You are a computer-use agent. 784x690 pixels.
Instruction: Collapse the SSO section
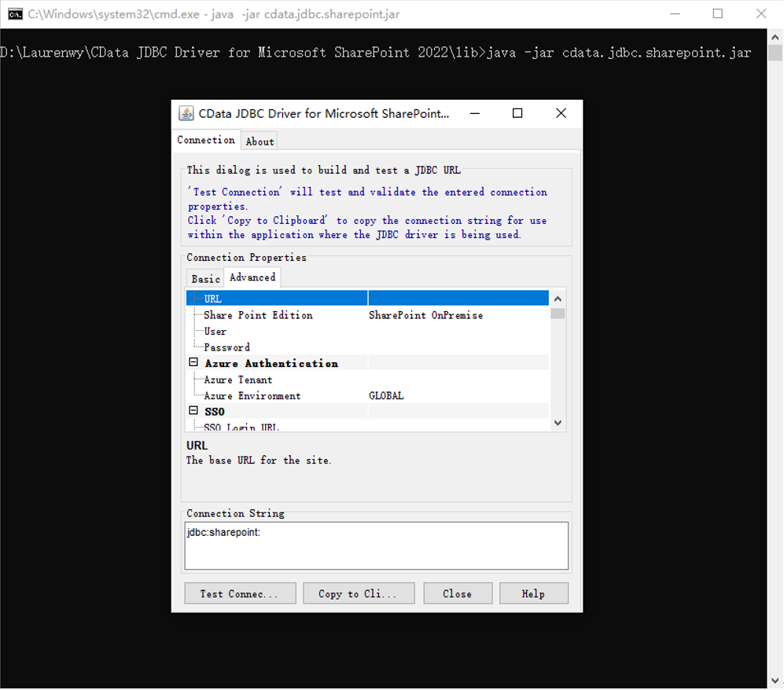click(x=194, y=411)
